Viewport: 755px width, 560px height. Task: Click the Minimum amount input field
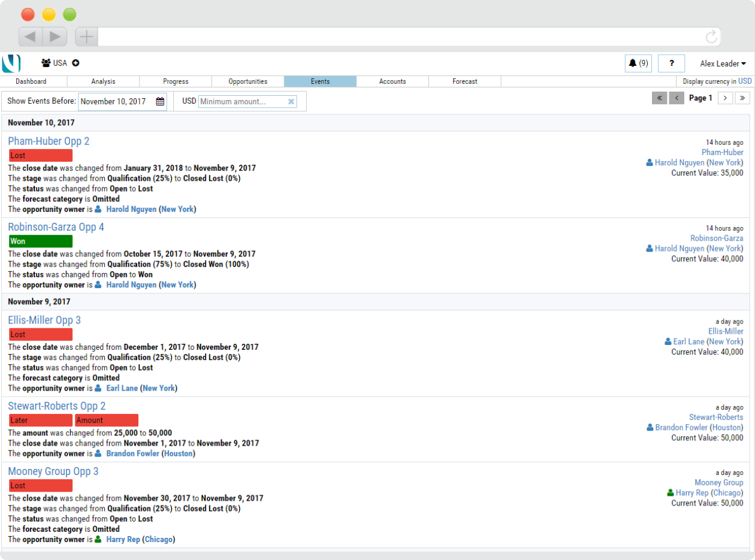[242, 102]
